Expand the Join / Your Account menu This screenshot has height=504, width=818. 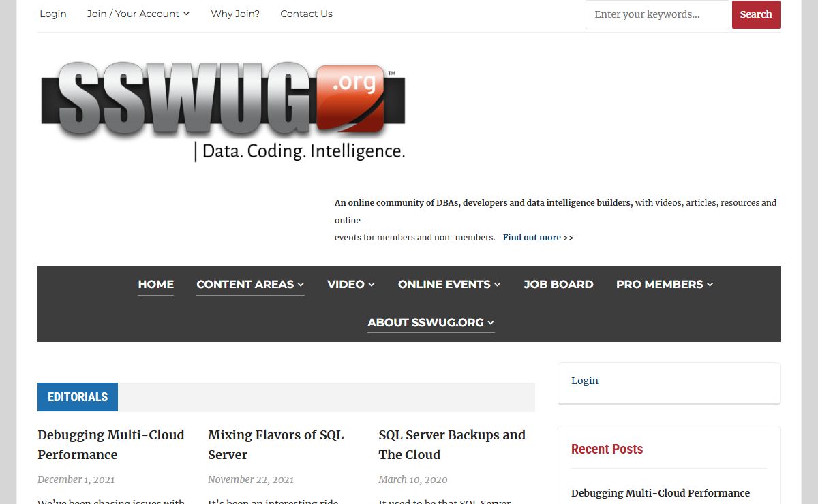coord(138,14)
